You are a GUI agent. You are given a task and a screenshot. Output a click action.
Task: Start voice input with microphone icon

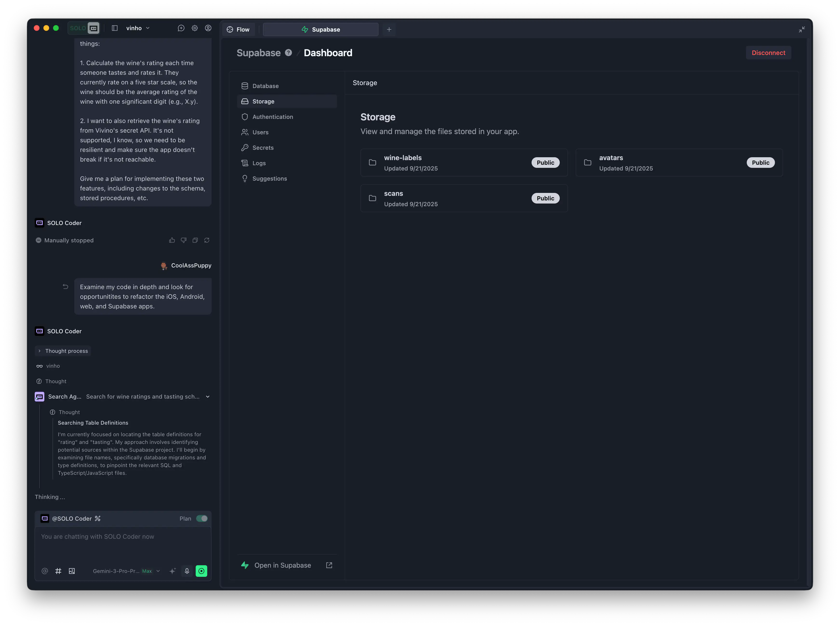click(x=187, y=571)
